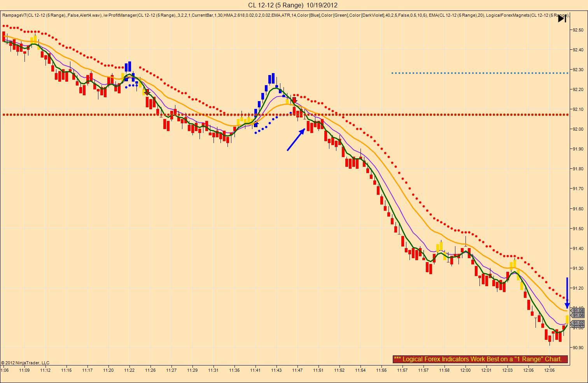Click the 11:12 time axis label
This screenshot has height=383, width=588.
pos(45,370)
